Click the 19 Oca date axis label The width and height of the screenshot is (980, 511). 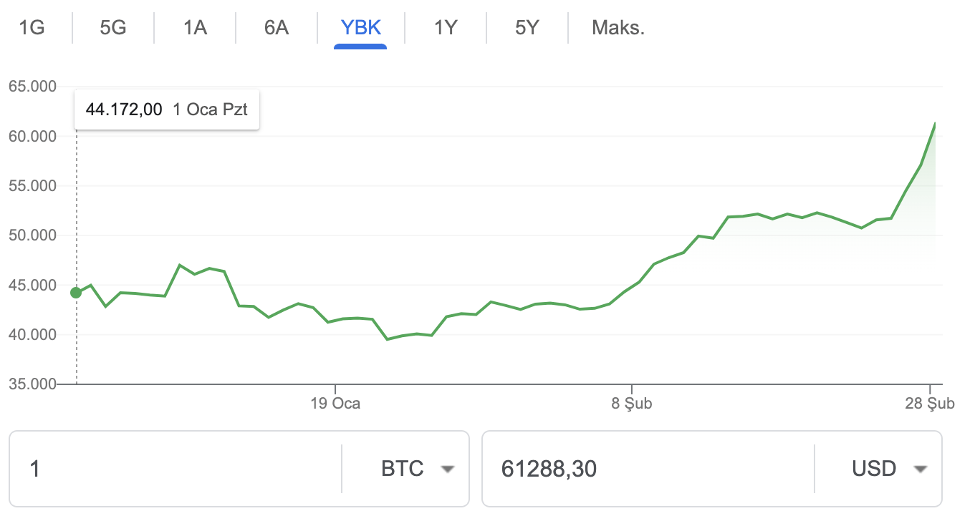click(x=335, y=404)
